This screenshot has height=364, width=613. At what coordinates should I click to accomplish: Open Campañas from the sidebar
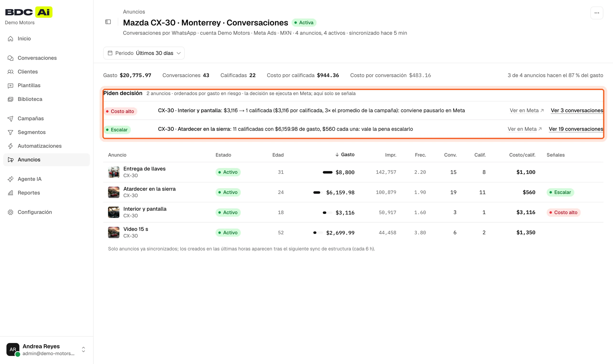[x=47, y=119]
